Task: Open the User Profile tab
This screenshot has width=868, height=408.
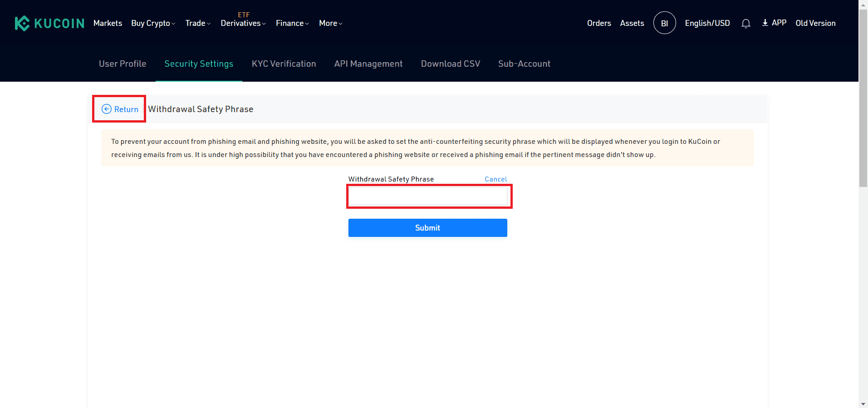Action: coord(123,64)
